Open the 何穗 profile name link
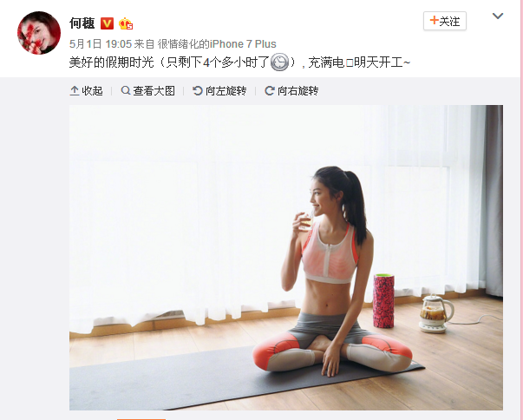 82,23
